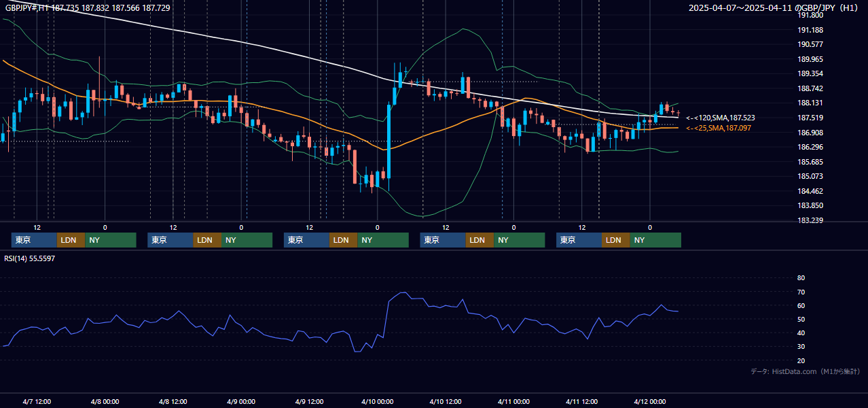Select the 2025-04-07～2025-04-11 GBP/JPY title

[774, 7]
